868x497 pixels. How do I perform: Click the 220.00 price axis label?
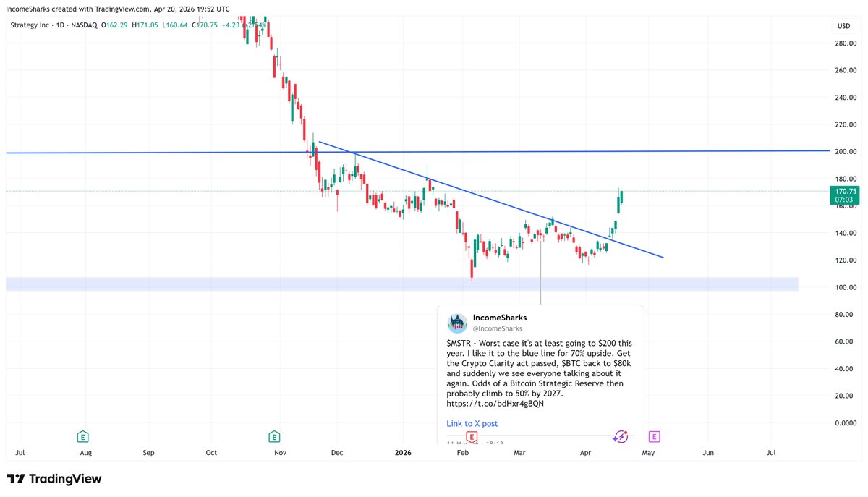tap(846, 125)
